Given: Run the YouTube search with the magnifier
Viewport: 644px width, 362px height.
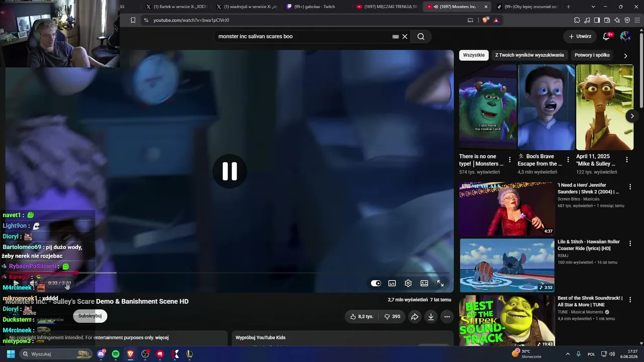Looking at the screenshot, I should click(x=421, y=36).
